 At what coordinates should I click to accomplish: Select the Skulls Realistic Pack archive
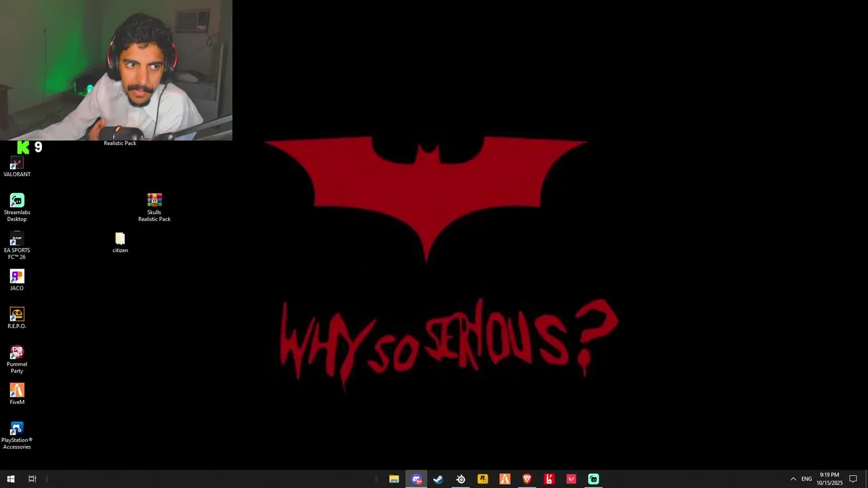155,207
